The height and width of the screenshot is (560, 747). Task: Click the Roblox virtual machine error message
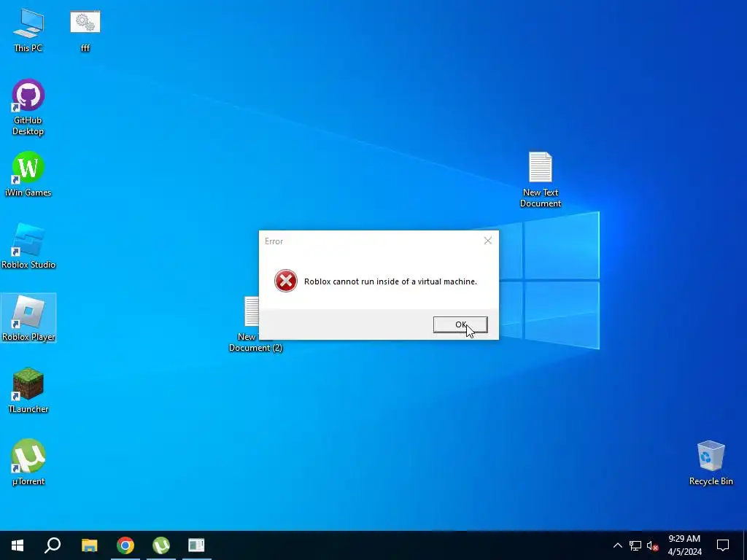(390, 281)
